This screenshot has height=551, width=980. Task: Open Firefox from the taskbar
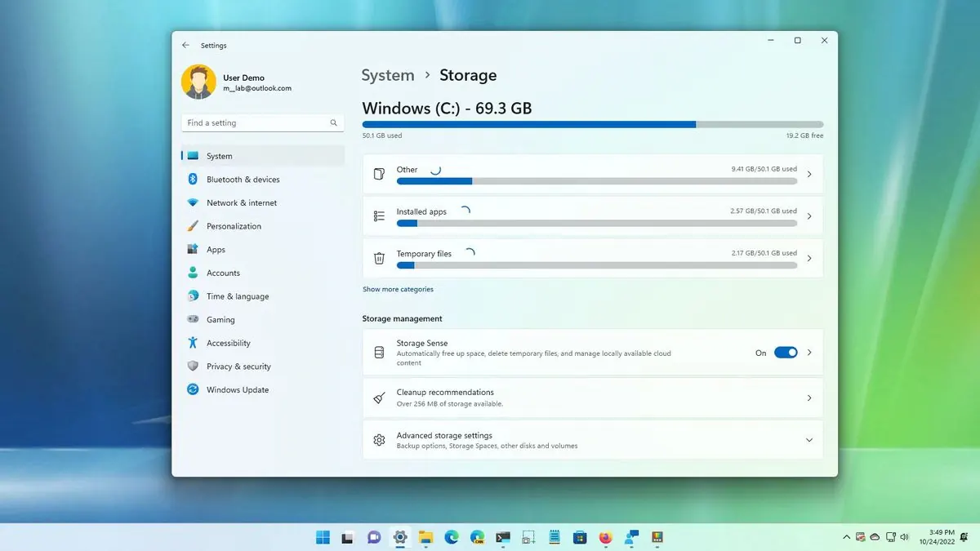(605, 537)
